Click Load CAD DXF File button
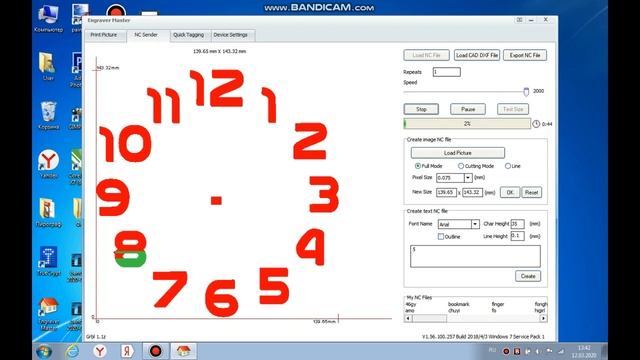This screenshot has height=360, width=640. [477, 55]
